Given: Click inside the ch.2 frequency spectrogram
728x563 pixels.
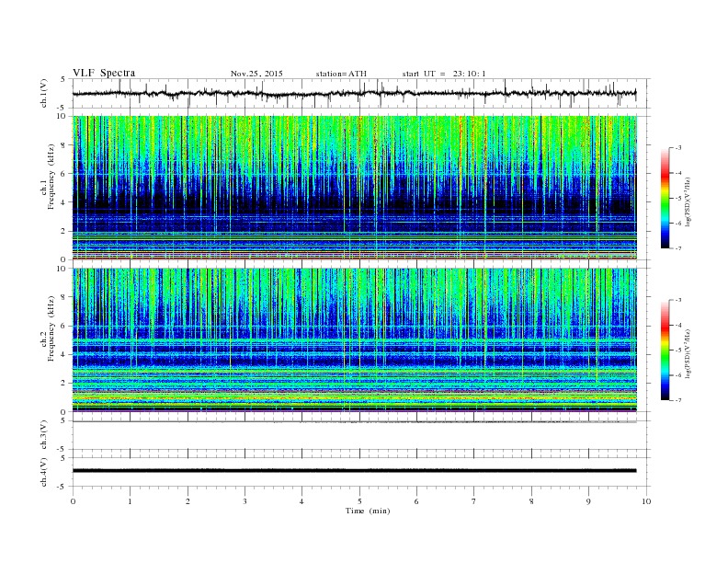Looking at the screenshot, I should (x=355, y=339).
